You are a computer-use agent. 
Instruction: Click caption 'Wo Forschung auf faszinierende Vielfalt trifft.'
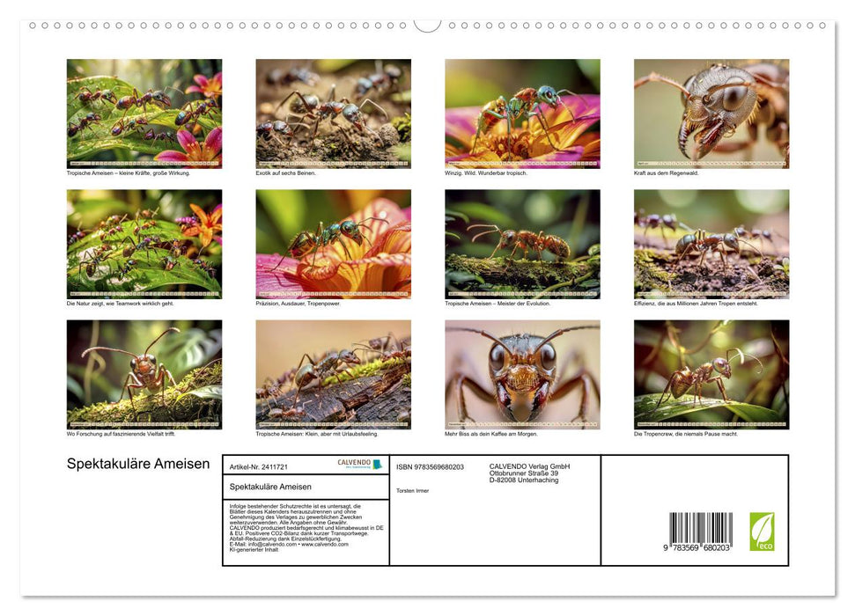point(121,434)
